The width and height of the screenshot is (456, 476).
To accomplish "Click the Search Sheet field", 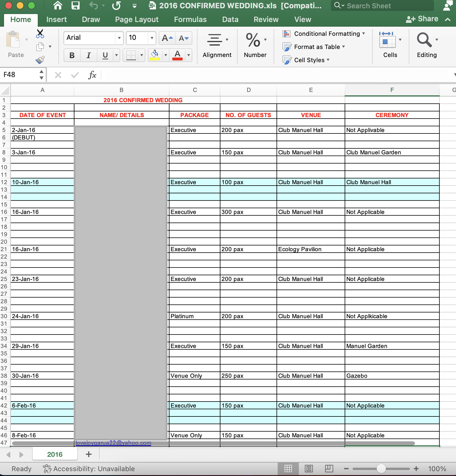I will (x=382, y=6).
